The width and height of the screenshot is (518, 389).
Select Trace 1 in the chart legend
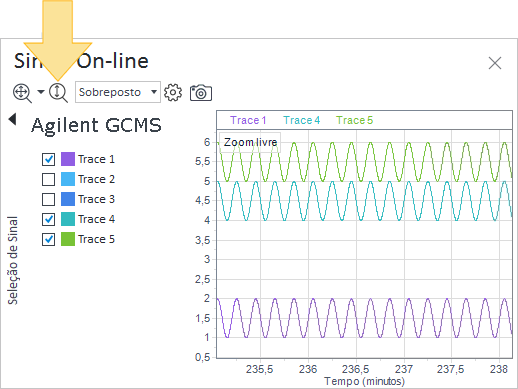tap(248, 120)
